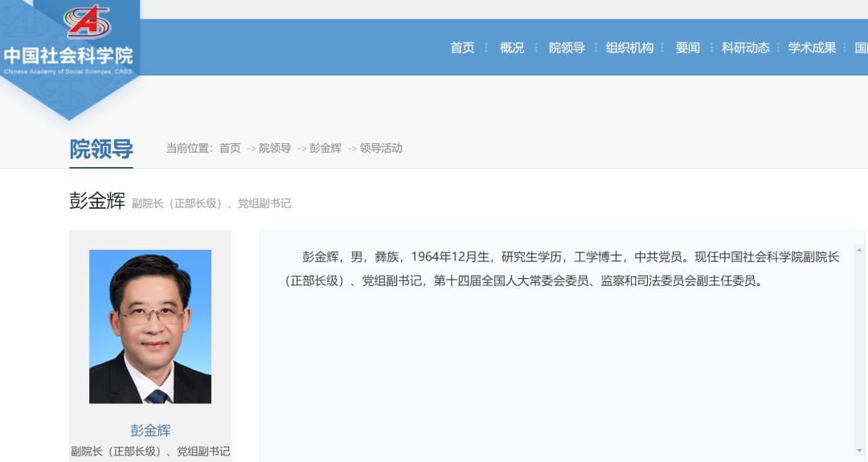This screenshot has height=462, width=868.
Task: Go to 院领导 in the breadcrumb
Action: point(275,149)
